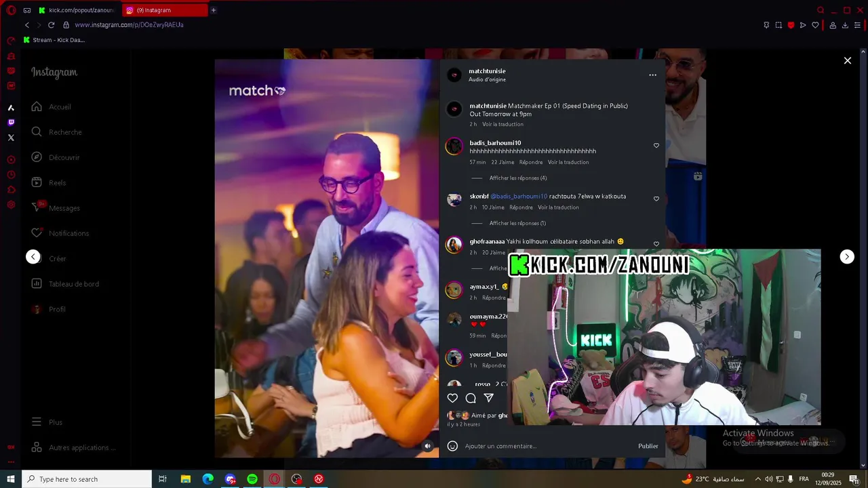Like the post with the heart icon

click(452, 399)
